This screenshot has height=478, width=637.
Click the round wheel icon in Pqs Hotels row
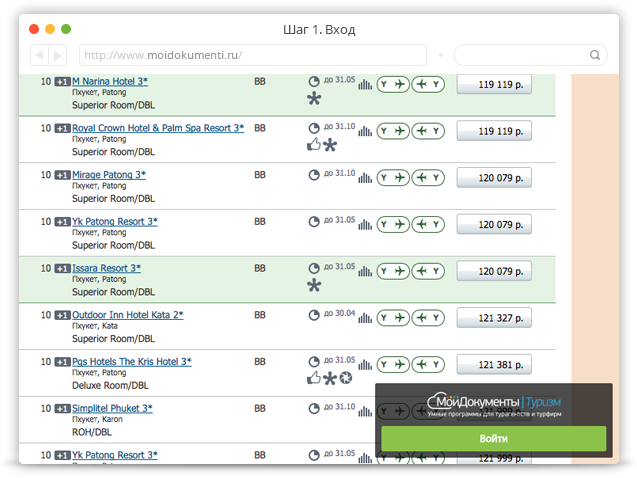click(346, 378)
